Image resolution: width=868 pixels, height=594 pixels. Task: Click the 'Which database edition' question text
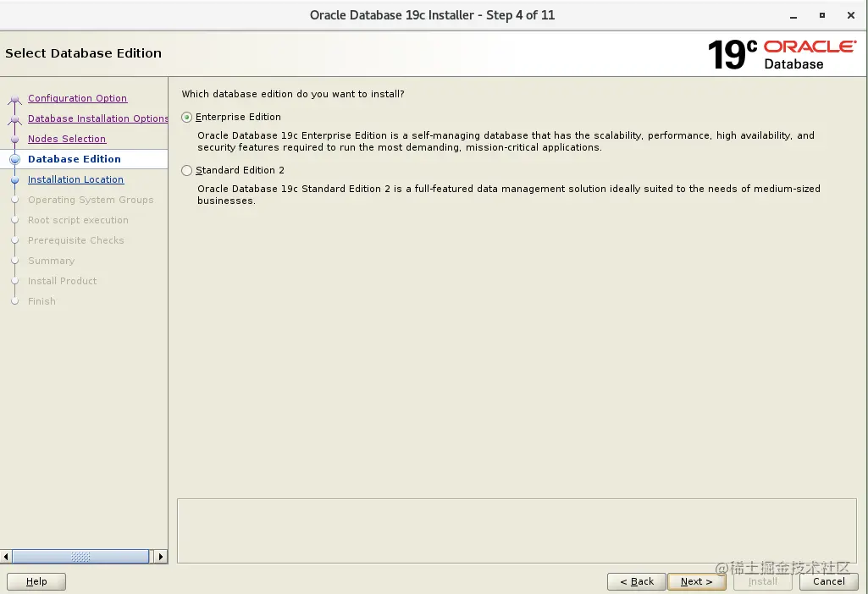coord(293,94)
